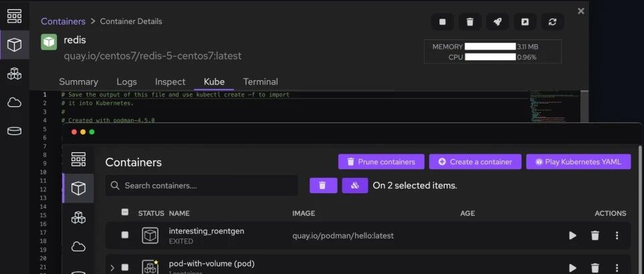Click the MEMORY usage bar
The image size is (644, 274).
tap(490, 47)
